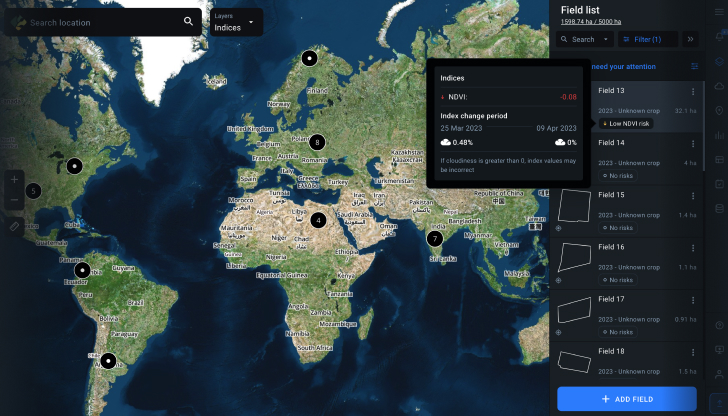The width and height of the screenshot is (728, 416).
Task: Click the field marker in Finland
Action: coord(310,58)
